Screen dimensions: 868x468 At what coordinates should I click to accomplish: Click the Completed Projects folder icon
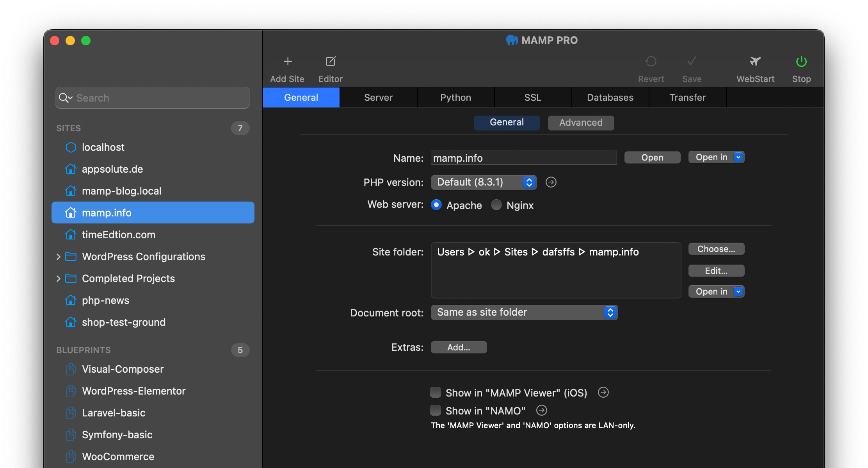tap(71, 279)
